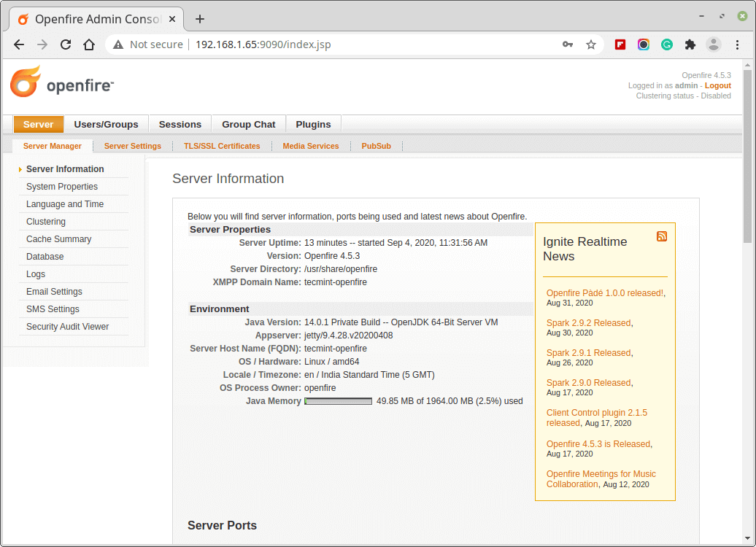This screenshot has height=547, width=756.
Task: Open the Plugins tab
Action: tap(313, 125)
